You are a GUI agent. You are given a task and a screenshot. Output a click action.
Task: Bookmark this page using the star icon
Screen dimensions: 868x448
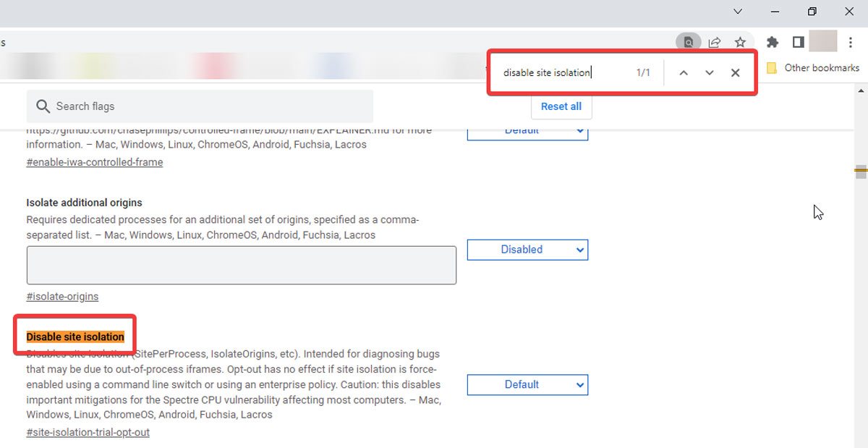tap(741, 42)
